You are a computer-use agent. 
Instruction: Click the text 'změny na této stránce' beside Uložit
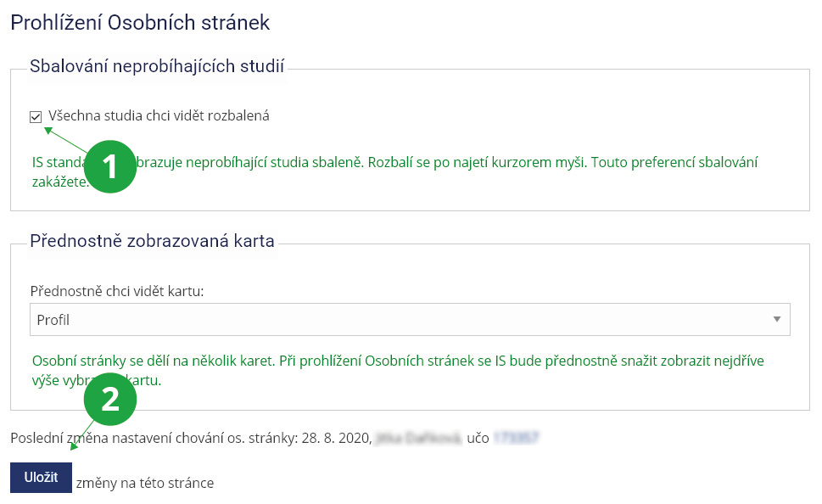pyautogui.click(x=144, y=484)
